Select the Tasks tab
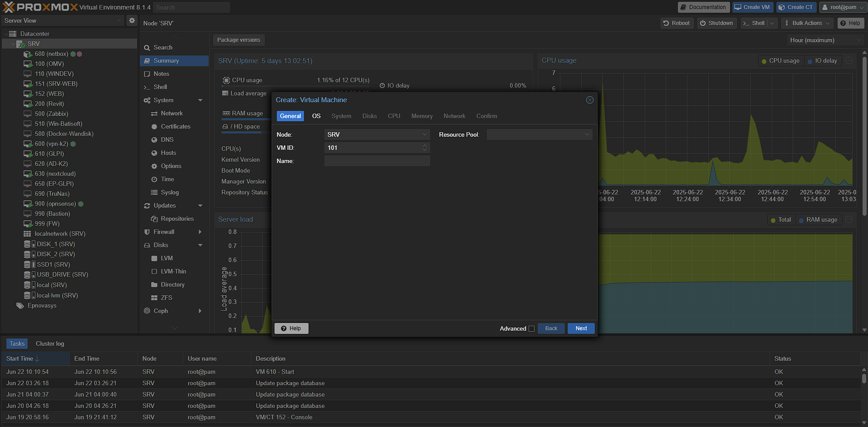 point(17,344)
